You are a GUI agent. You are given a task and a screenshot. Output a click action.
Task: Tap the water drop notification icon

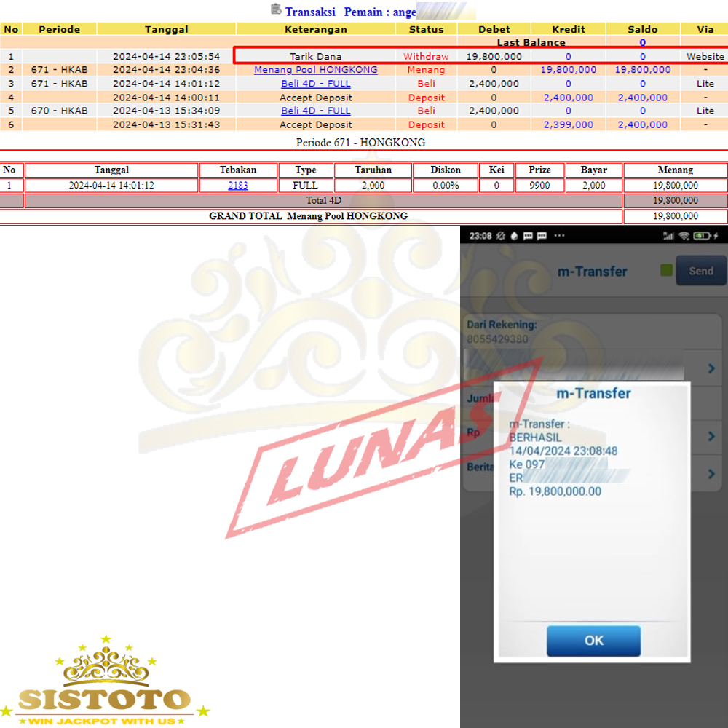pyautogui.click(x=514, y=236)
